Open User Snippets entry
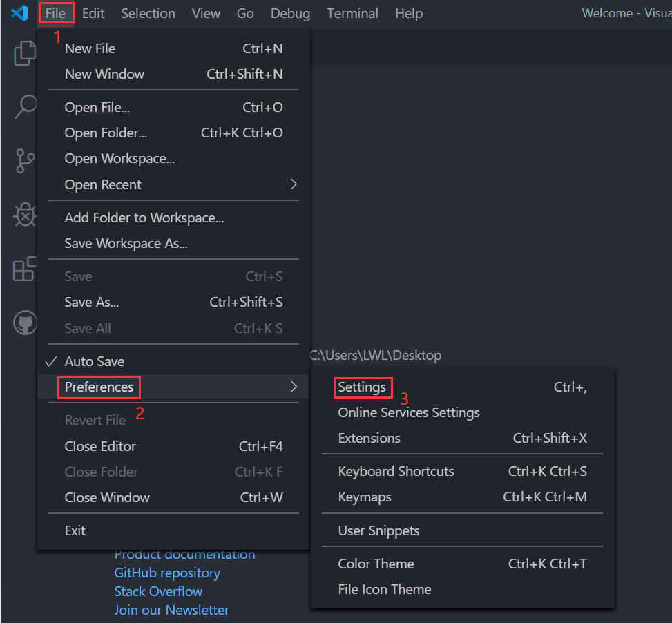Screen dimensions: 672x623 (x=462, y=530)
